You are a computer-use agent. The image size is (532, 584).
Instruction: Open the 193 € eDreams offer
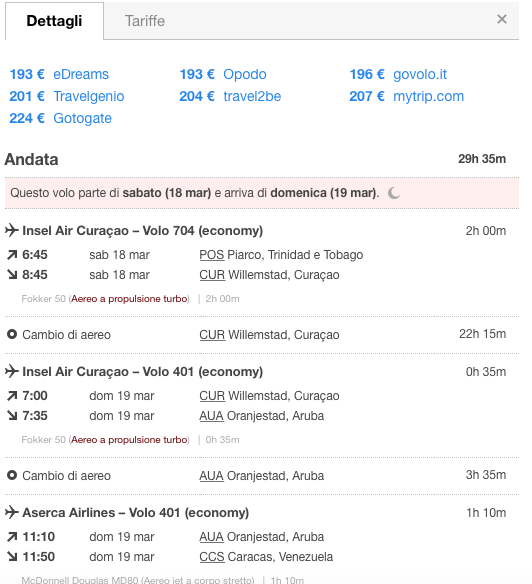59,74
